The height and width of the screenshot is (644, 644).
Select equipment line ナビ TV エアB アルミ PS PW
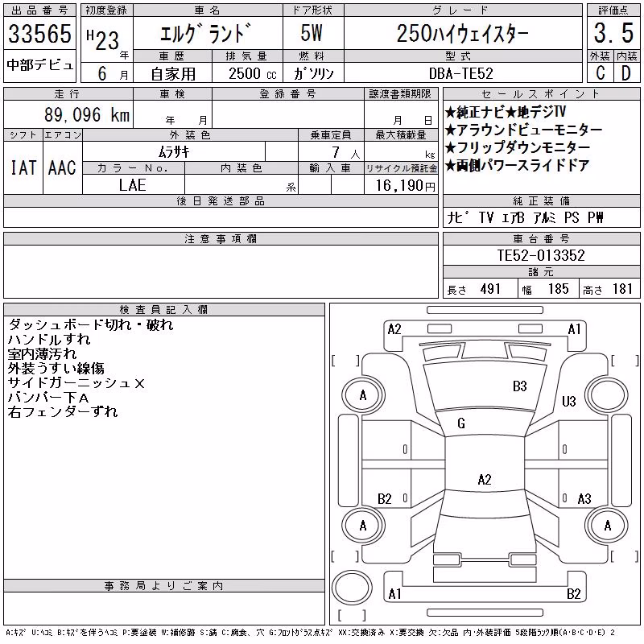coord(525,217)
